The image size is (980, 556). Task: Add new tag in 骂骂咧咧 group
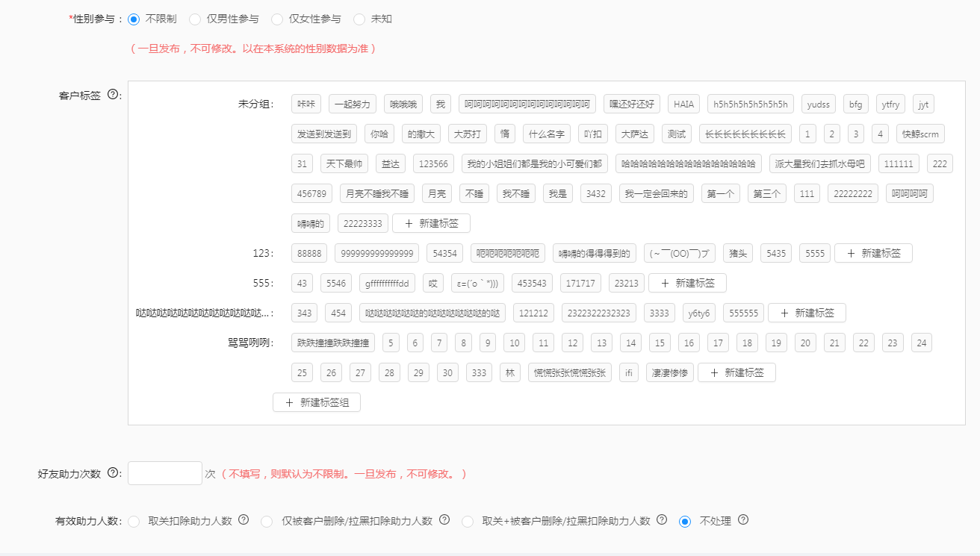736,372
